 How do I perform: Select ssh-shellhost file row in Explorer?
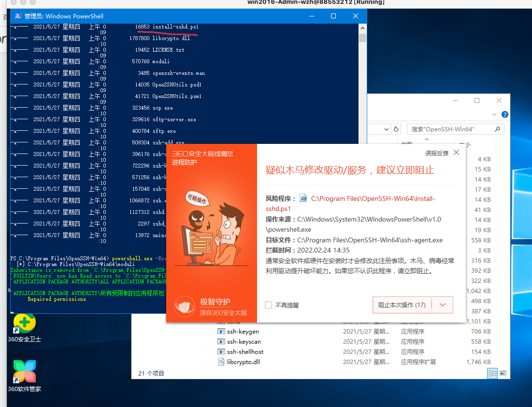click(355, 352)
